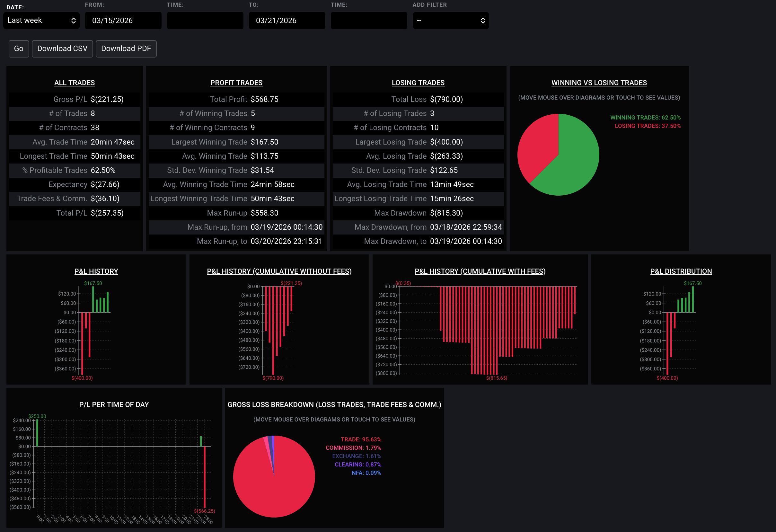Expand the Add Filter dropdown
This screenshot has width=776, height=532.
pos(450,21)
